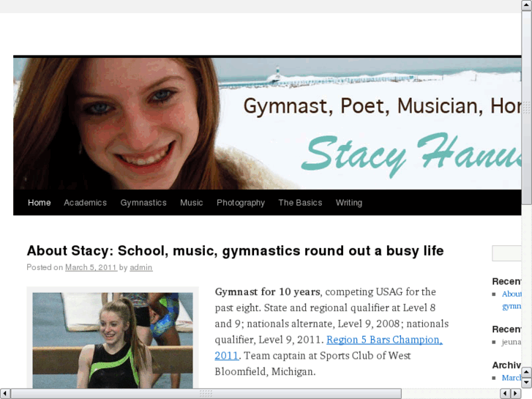The image size is (532, 399).
Task: Go to the Academics page
Action: tap(85, 203)
